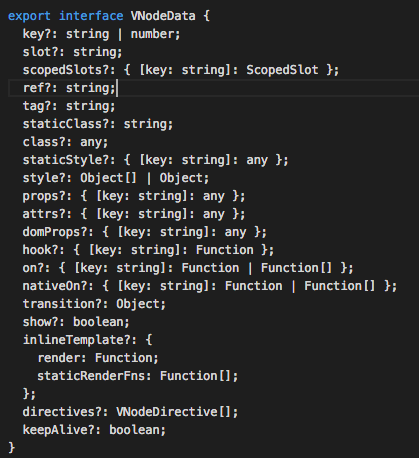Click 'Function' type in hook line

click(x=225, y=250)
